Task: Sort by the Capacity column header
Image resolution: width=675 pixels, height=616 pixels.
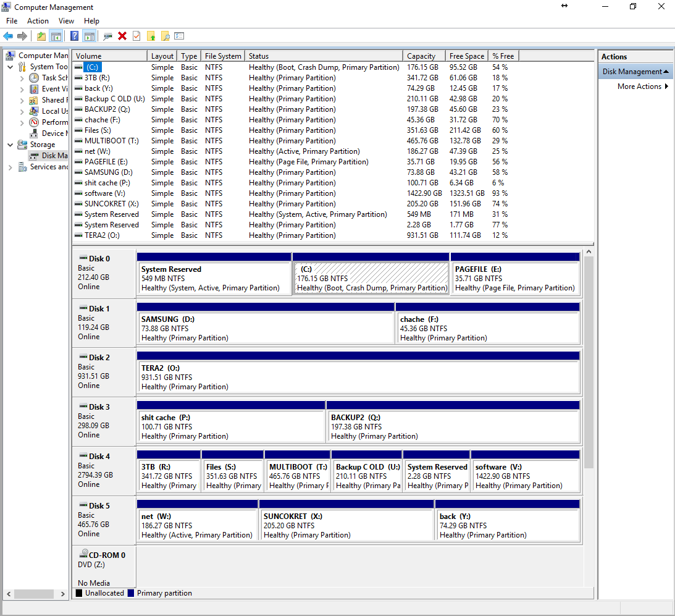Action: (x=424, y=56)
